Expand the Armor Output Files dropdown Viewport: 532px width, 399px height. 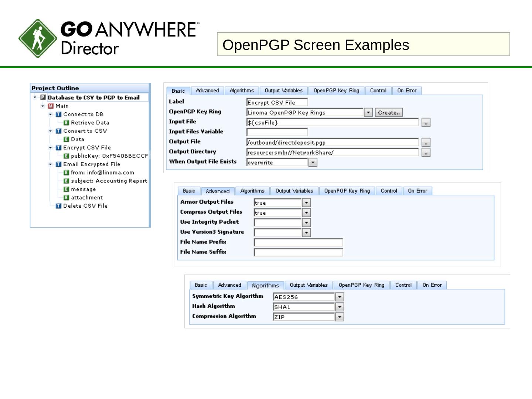306,203
